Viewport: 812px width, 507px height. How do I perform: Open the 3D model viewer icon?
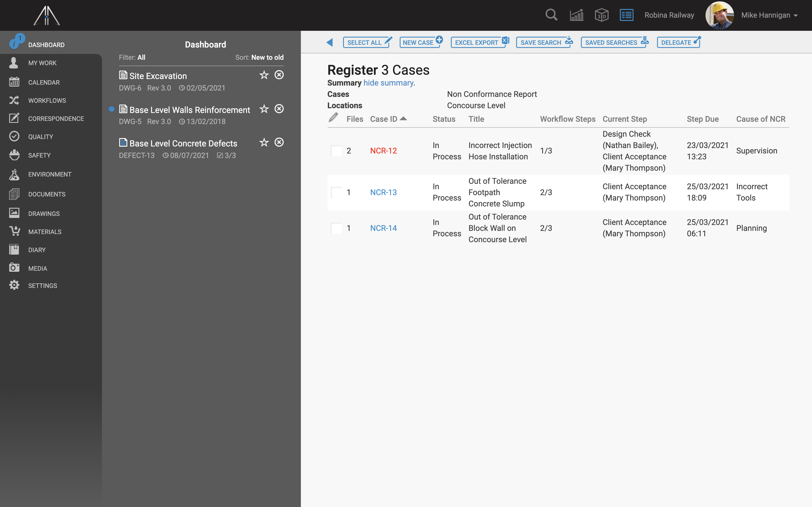(601, 15)
